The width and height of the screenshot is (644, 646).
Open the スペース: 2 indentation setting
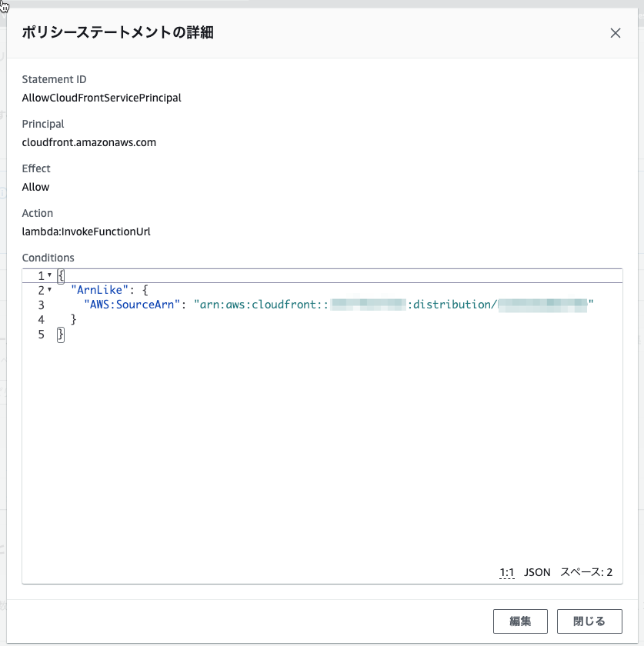(x=586, y=572)
